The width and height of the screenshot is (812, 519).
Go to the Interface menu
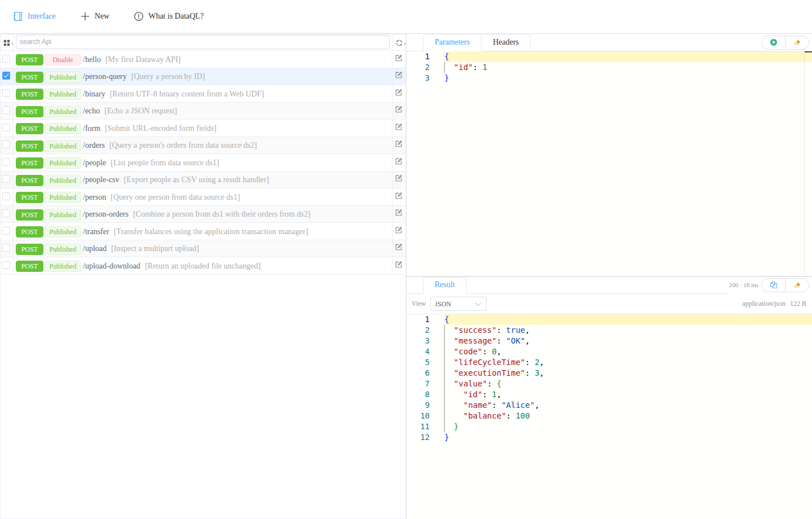click(x=35, y=16)
